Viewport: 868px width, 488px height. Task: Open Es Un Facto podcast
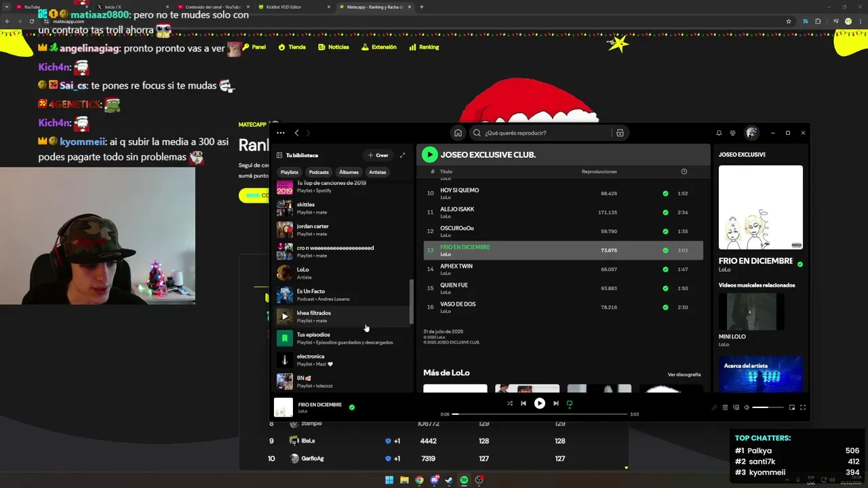[x=342, y=294]
